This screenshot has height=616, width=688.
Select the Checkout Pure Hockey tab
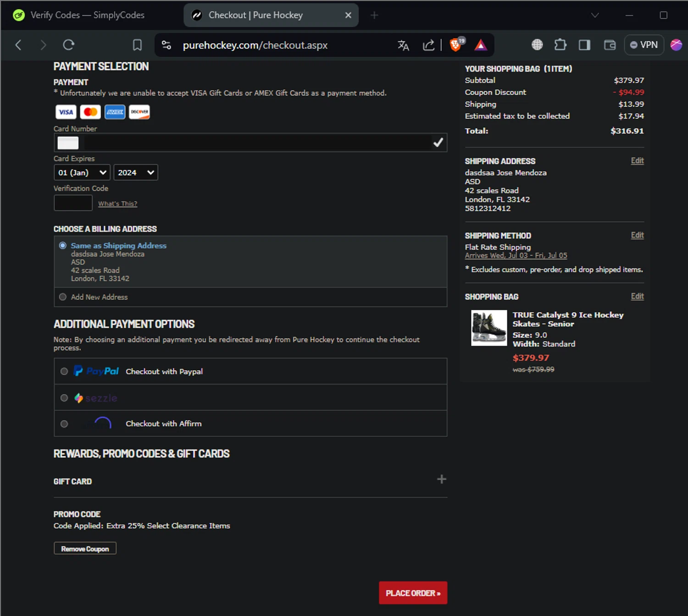[x=271, y=15]
